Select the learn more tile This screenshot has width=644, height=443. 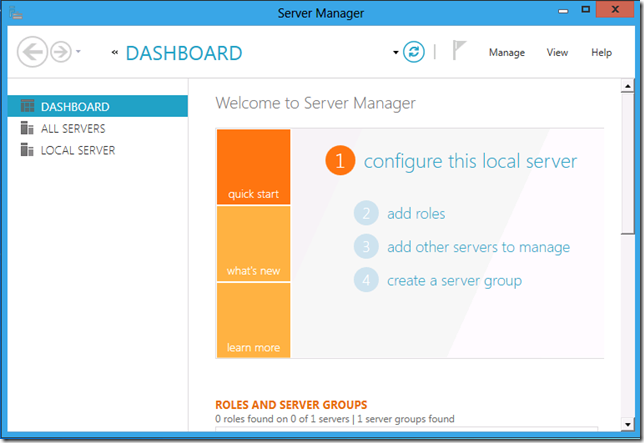tap(253, 320)
